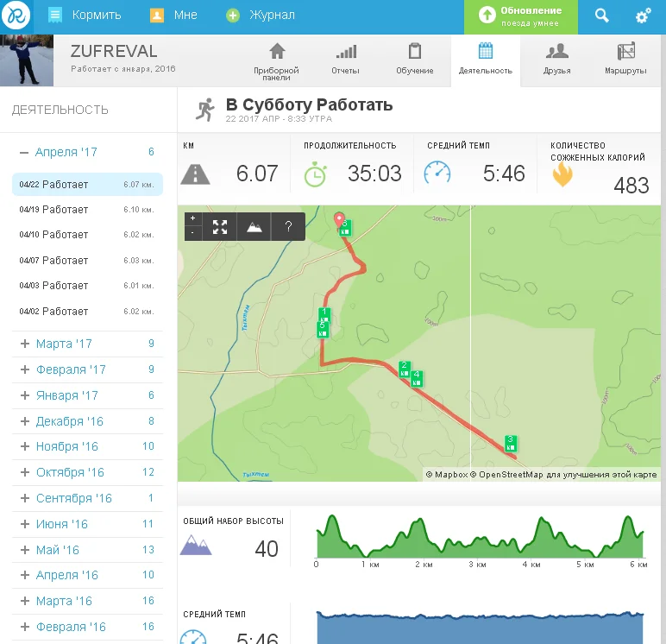Click the Runkeeper logo icon
This screenshot has height=644, width=666.
click(x=16, y=16)
